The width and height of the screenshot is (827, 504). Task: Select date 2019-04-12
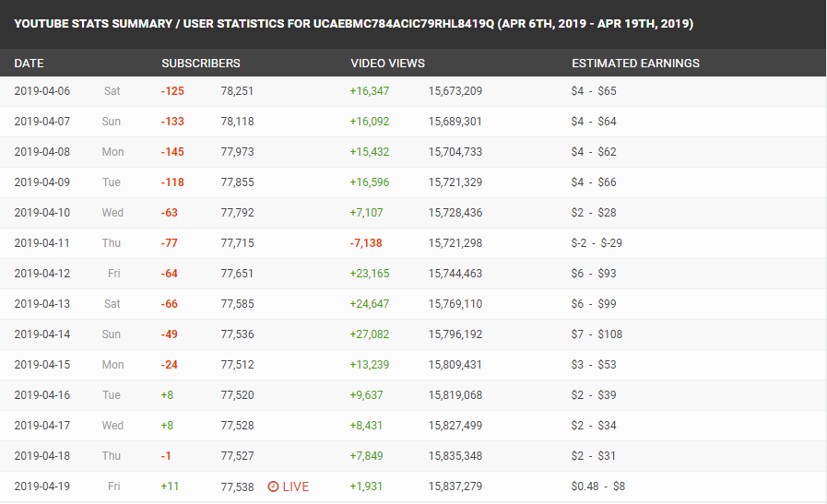point(42,274)
